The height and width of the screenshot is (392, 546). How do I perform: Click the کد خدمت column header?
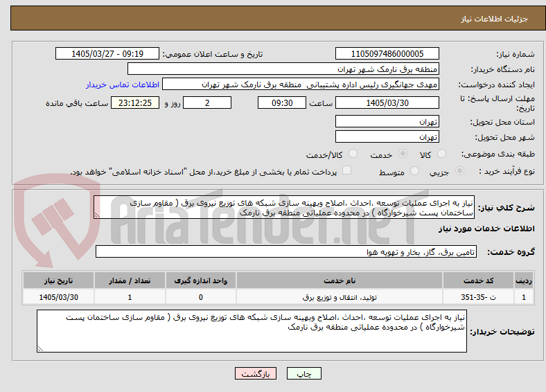[479, 280]
